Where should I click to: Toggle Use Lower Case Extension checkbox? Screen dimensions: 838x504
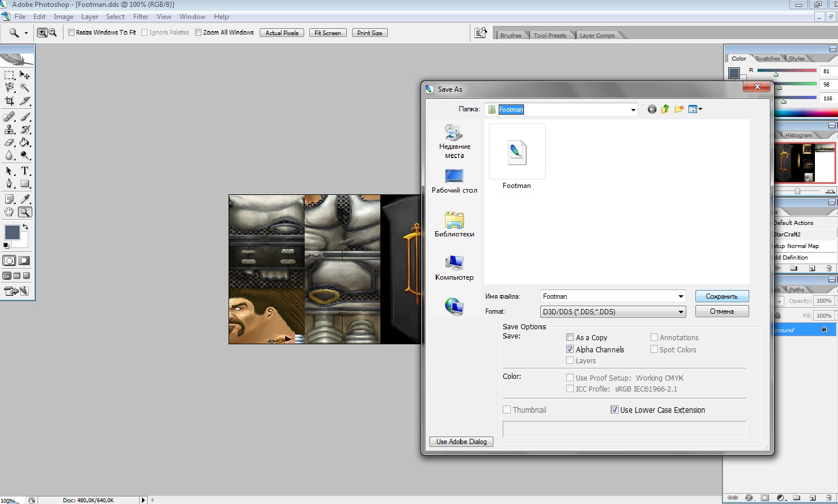click(x=615, y=410)
